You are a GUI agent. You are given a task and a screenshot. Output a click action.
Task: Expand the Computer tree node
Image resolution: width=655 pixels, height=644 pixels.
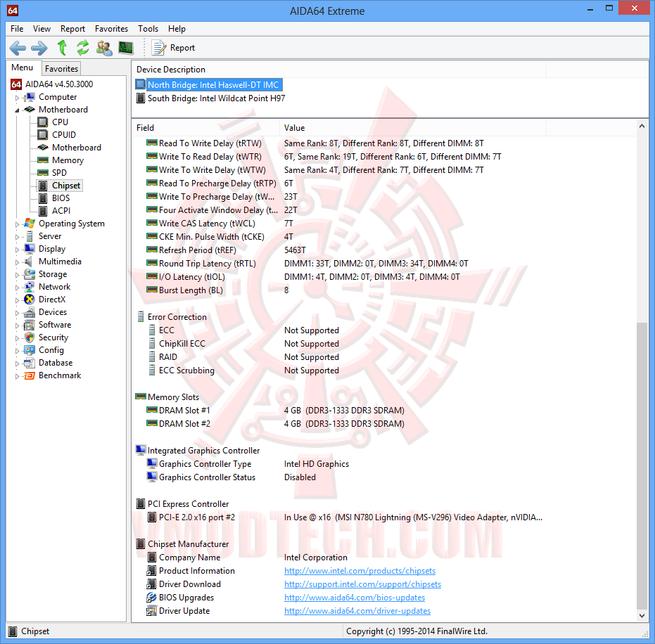coord(17,98)
